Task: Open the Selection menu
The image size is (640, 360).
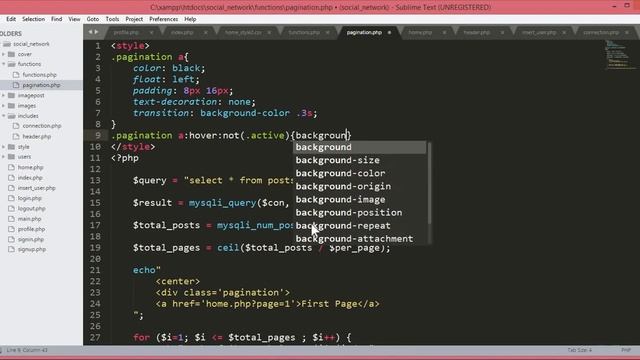Action: pyautogui.click(x=33, y=19)
